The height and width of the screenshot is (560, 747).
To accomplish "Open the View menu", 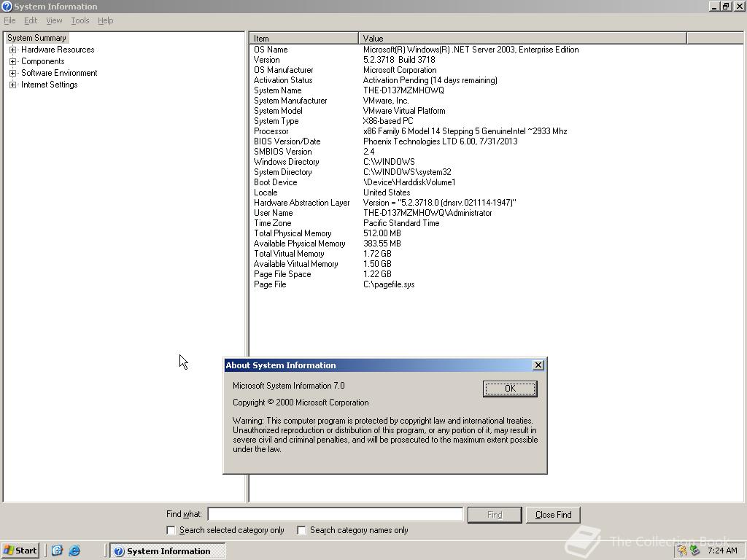I will (54, 20).
